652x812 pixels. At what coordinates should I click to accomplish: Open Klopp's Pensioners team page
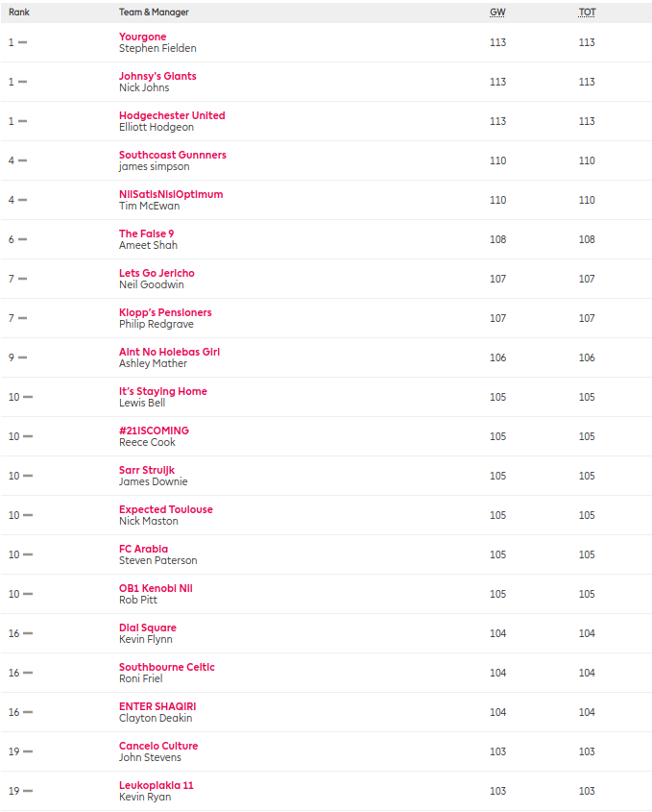[x=165, y=312]
